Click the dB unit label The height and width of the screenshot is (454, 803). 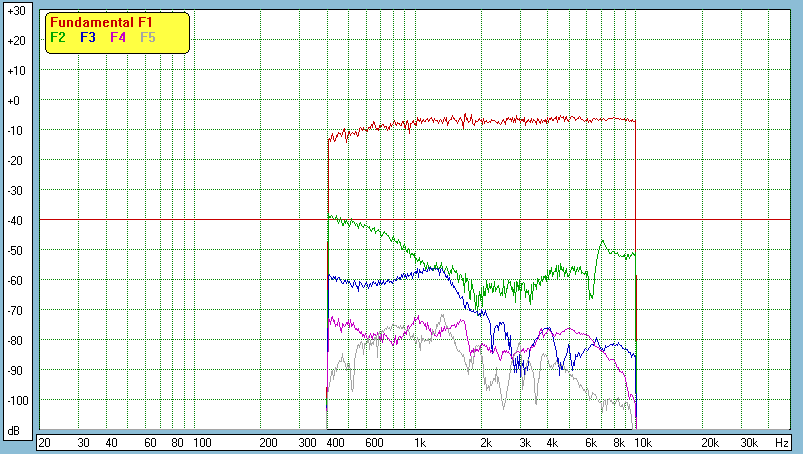click(x=15, y=431)
